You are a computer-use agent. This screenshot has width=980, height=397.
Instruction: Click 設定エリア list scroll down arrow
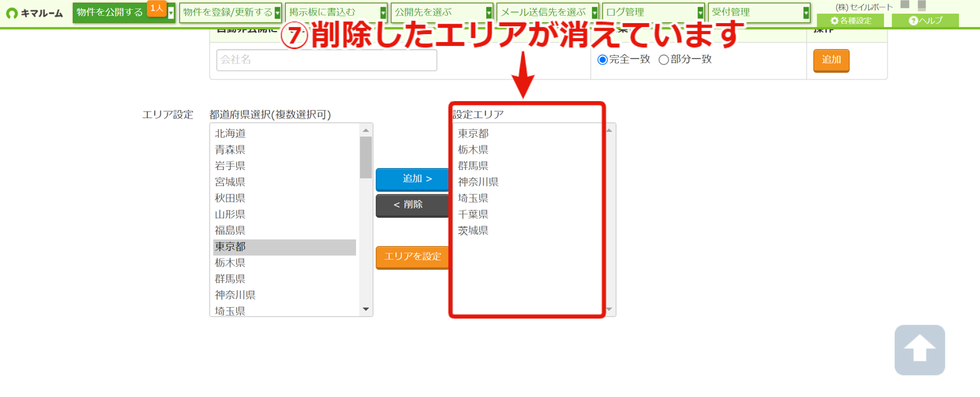[x=609, y=310]
